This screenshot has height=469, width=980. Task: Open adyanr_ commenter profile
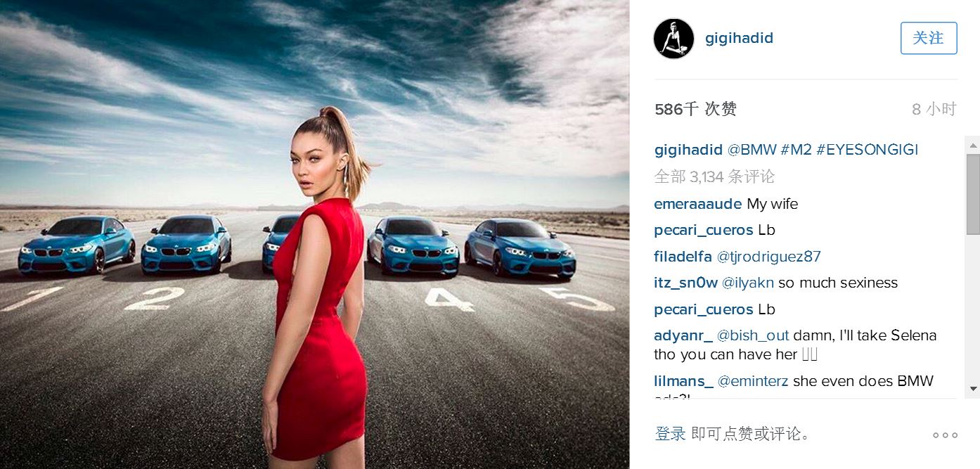pyautogui.click(x=683, y=335)
